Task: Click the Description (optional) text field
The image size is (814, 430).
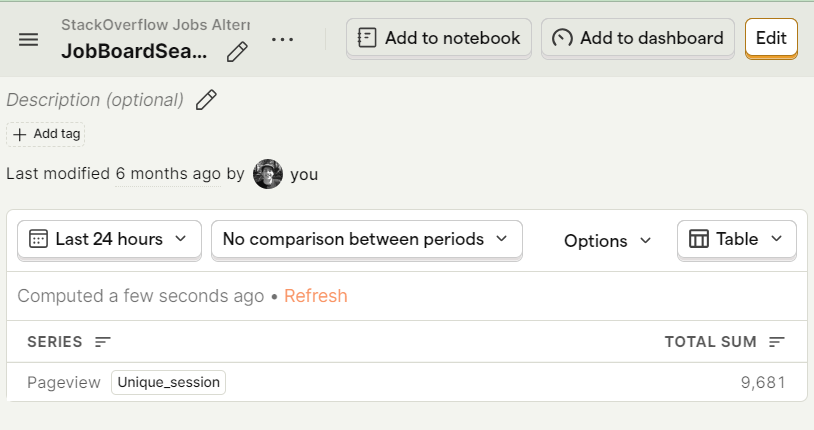Action: [95, 100]
